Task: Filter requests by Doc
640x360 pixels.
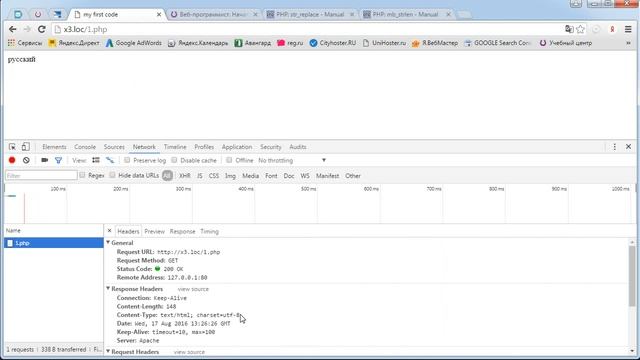Action: (x=289, y=176)
